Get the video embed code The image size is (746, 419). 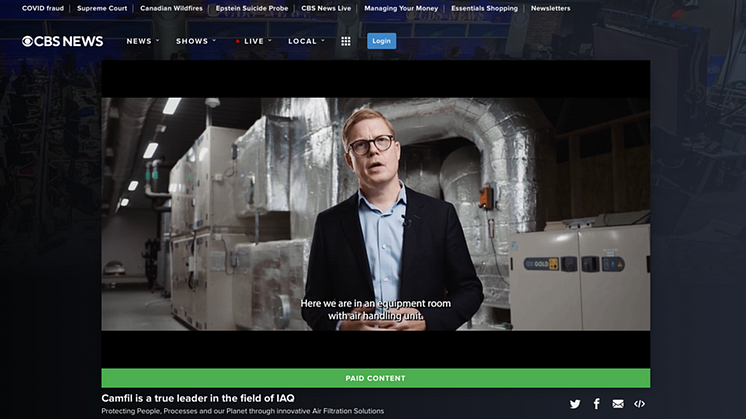click(x=640, y=404)
